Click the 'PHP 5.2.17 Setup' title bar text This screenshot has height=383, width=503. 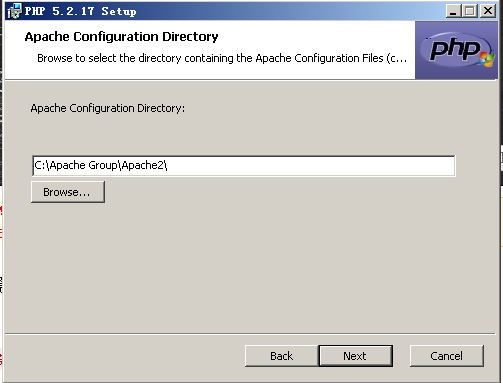80,11
